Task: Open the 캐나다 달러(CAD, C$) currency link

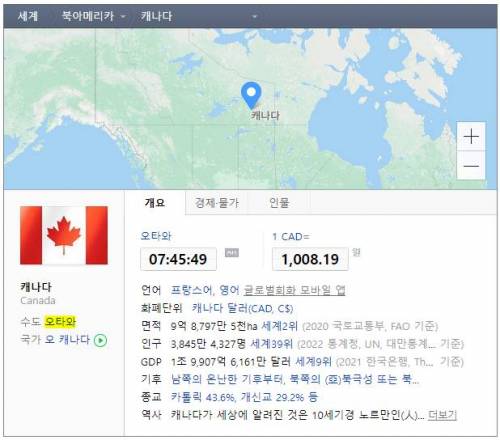Action: pos(242,308)
